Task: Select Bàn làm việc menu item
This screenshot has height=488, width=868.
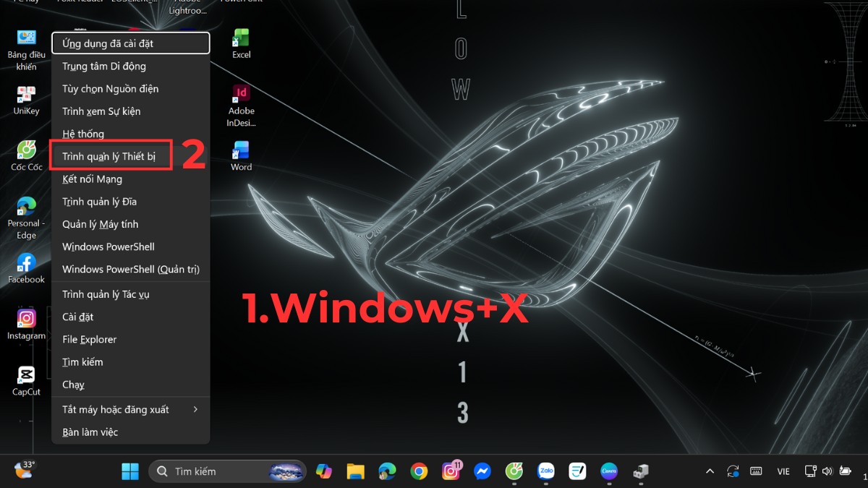Action: click(131, 432)
